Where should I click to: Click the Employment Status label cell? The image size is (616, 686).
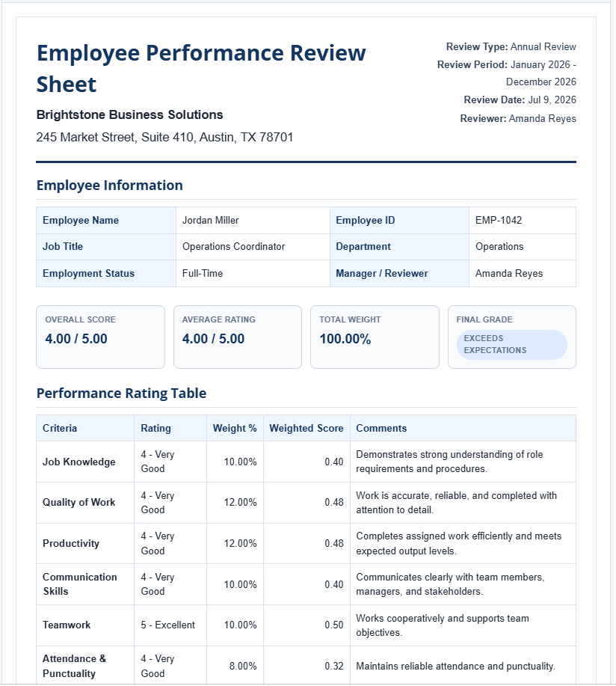coord(106,274)
